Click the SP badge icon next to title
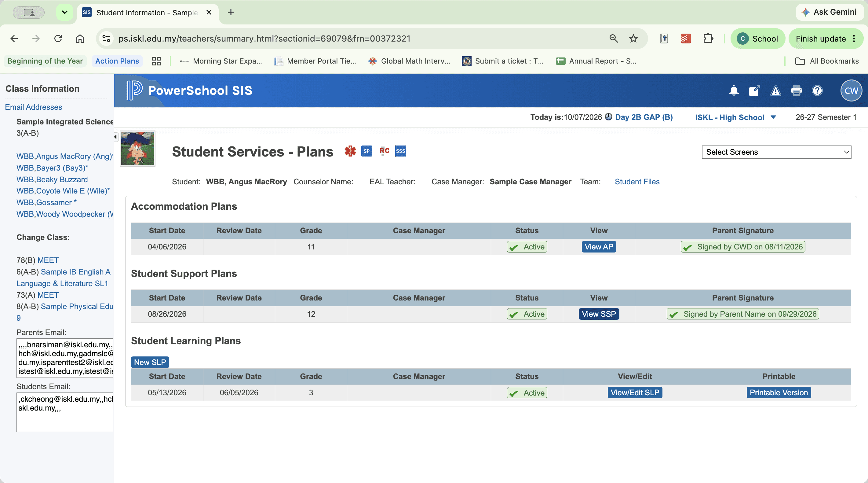 click(367, 151)
